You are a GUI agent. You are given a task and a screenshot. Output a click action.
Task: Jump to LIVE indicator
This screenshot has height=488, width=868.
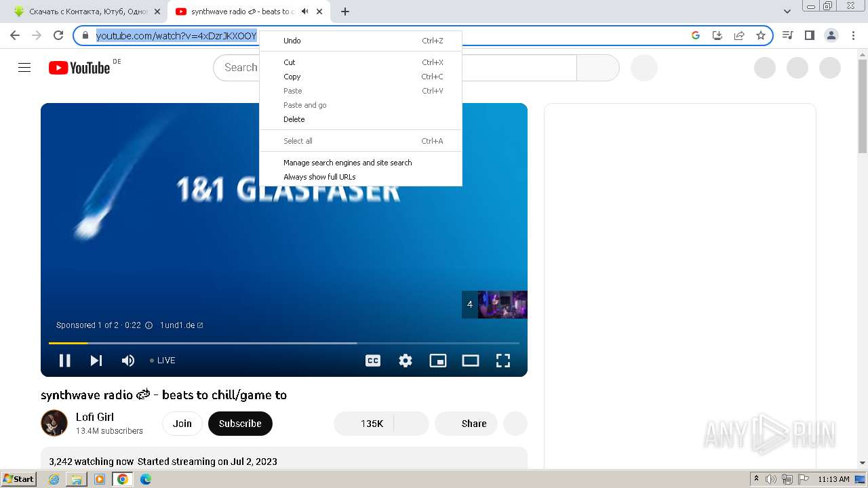point(163,361)
